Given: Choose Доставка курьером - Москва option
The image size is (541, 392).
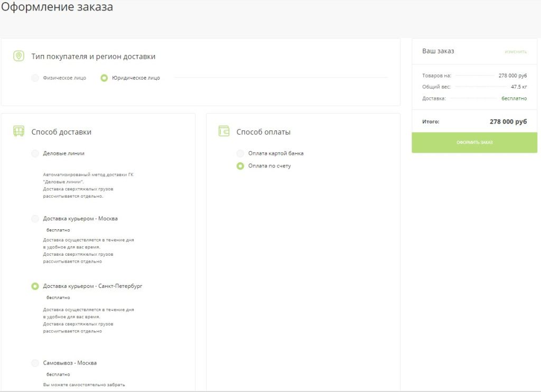Looking at the screenshot, I should click(x=35, y=219).
